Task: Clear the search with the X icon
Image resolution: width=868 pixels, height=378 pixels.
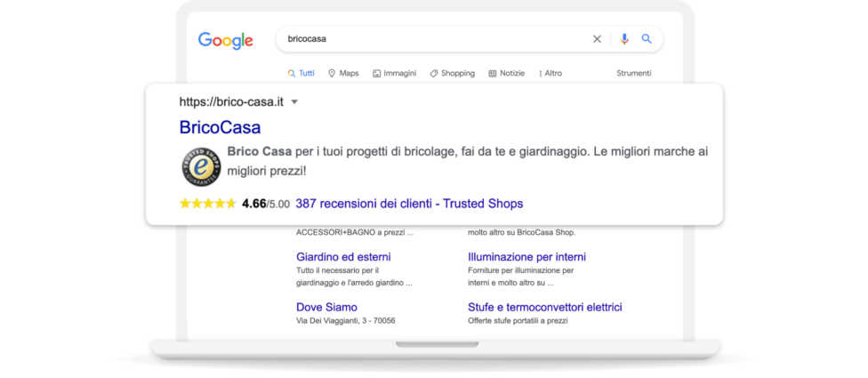Action: (597, 39)
